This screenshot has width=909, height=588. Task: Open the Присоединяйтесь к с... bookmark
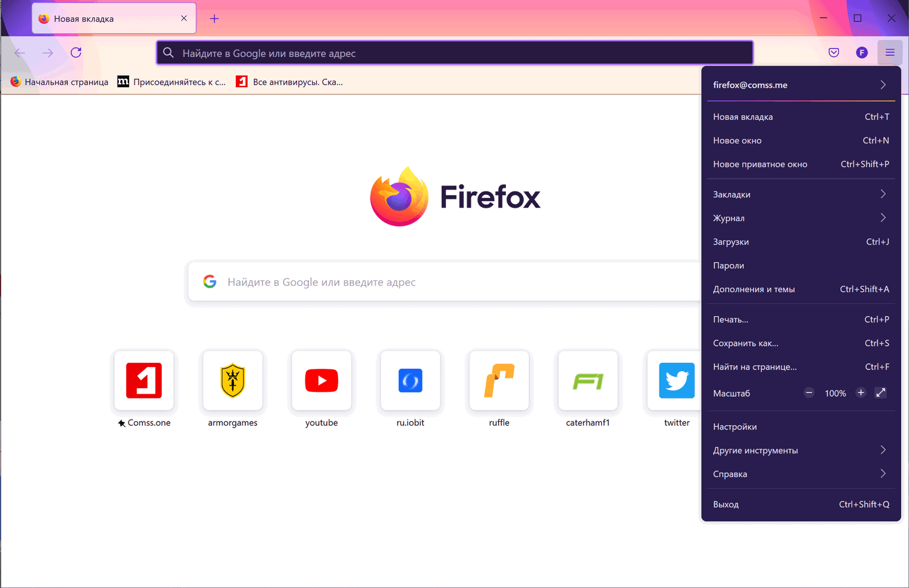coord(171,82)
